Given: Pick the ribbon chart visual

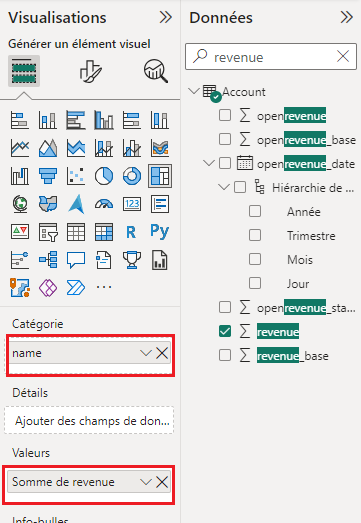Looking at the screenshot, I should [160, 148].
